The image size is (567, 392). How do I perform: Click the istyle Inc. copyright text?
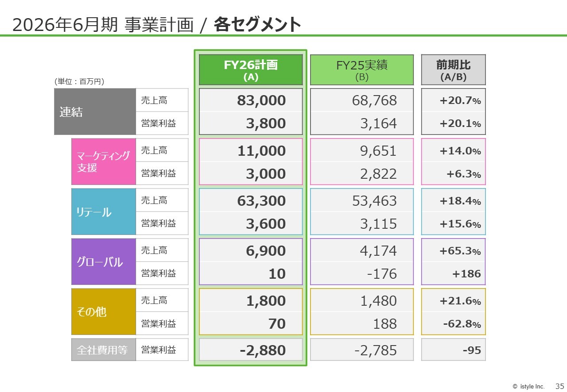(x=528, y=386)
